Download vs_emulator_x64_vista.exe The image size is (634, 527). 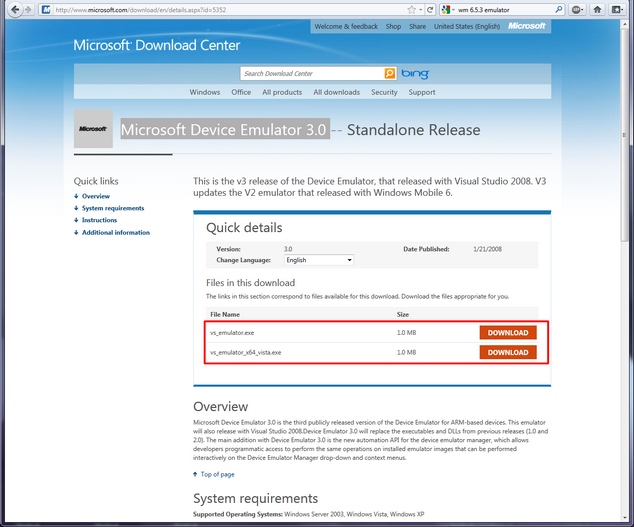point(508,352)
